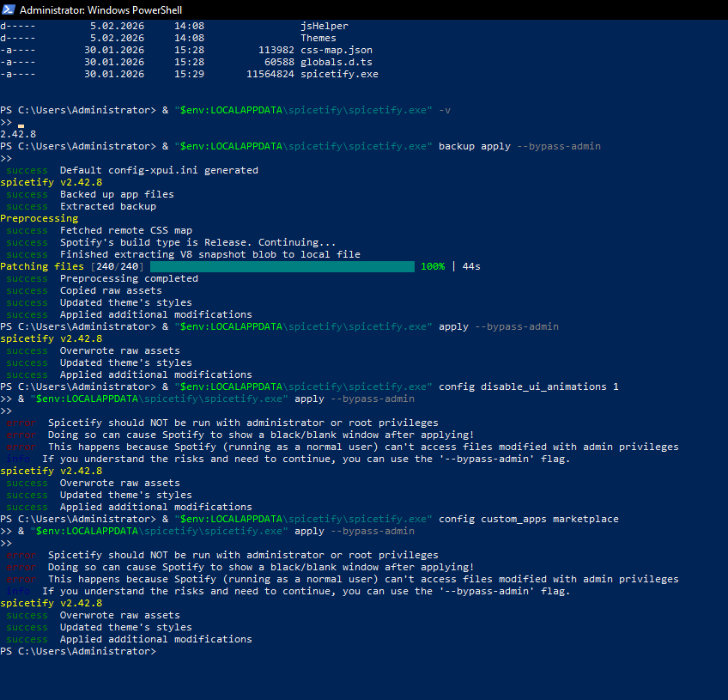Click the '44s' elapsed time value
Screen dimensions: 728x700
(x=471, y=266)
